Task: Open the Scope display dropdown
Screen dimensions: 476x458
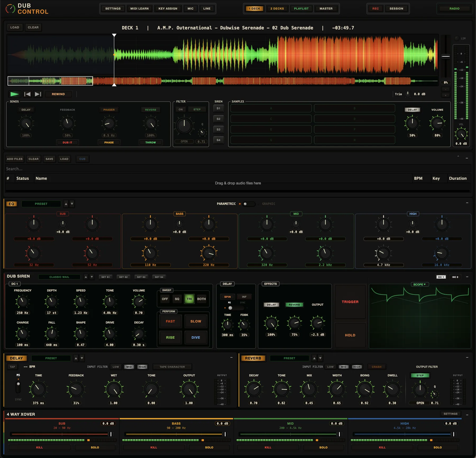Action: (420, 284)
